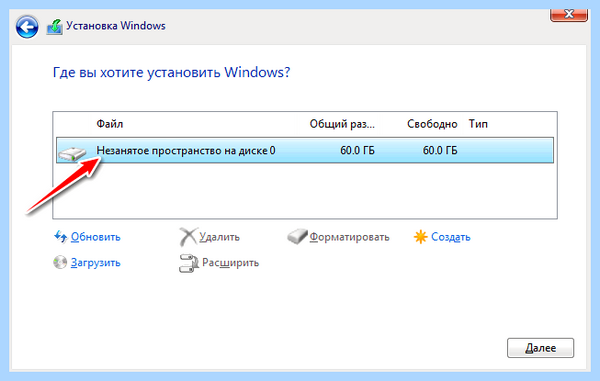The image size is (600, 381).
Task: Click the disk drive icon in row
Action: tap(72, 153)
